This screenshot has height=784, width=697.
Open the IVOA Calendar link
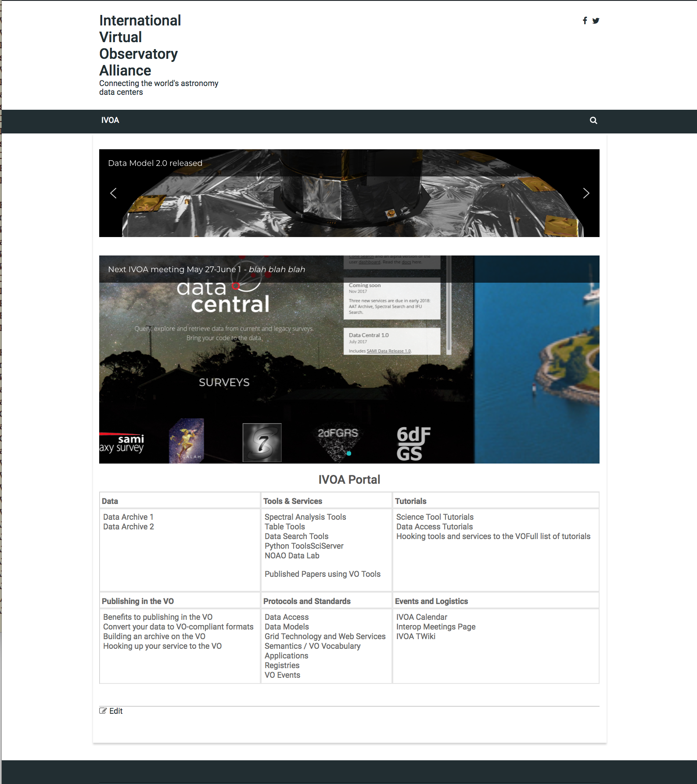(x=421, y=617)
